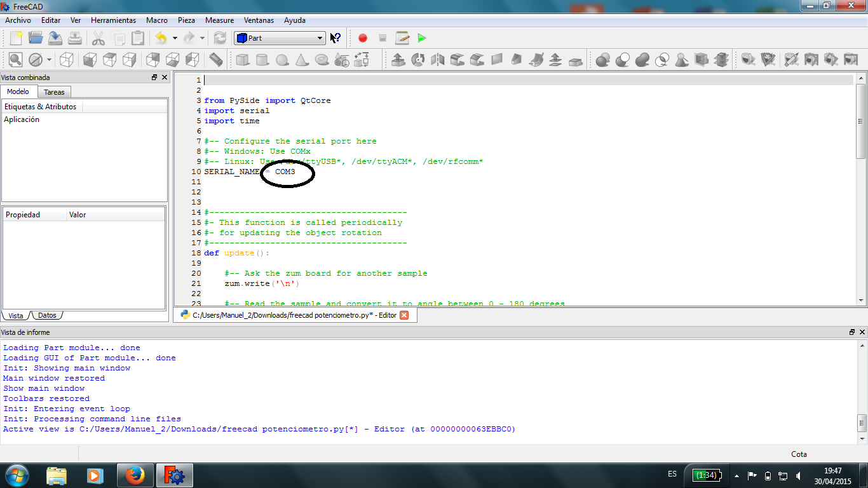Select the Vista property tab
Image resolution: width=868 pixels, height=488 pixels.
[16, 315]
